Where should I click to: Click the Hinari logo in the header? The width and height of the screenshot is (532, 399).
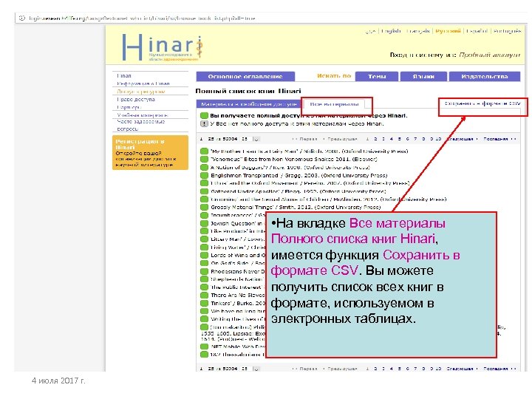pyautogui.click(x=162, y=47)
